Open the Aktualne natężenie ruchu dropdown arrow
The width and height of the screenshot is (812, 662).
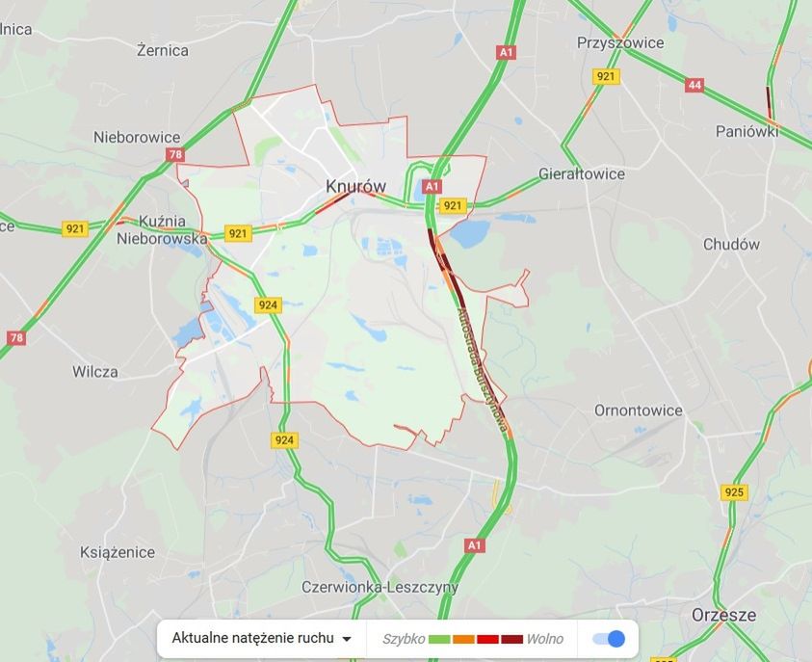click(x=347, y=639)
